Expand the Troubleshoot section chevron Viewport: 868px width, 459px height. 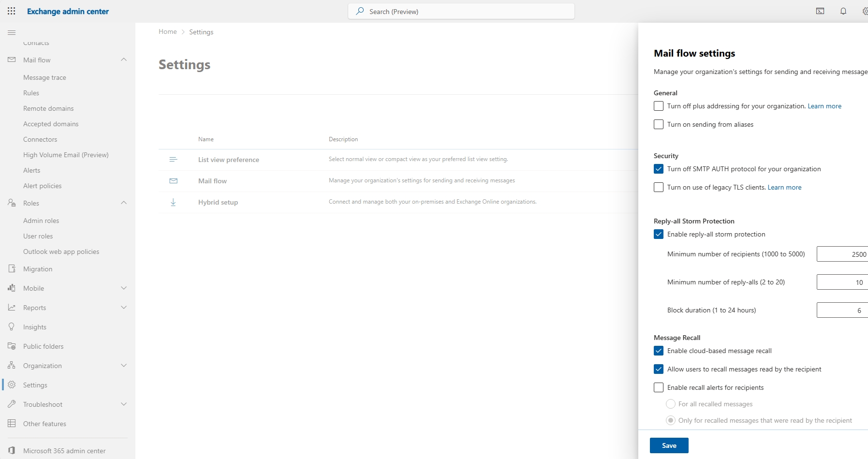(x=124, y=404)
